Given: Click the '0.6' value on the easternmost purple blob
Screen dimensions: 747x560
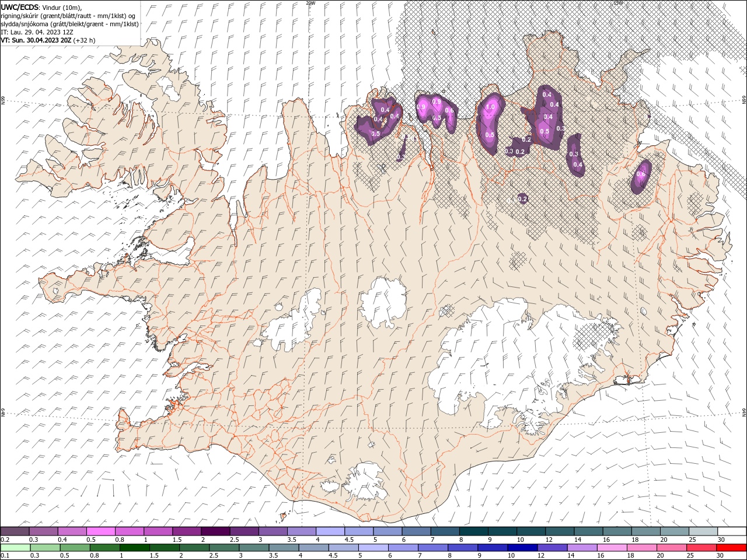Looking at the screenshot, I should point(641,174).
